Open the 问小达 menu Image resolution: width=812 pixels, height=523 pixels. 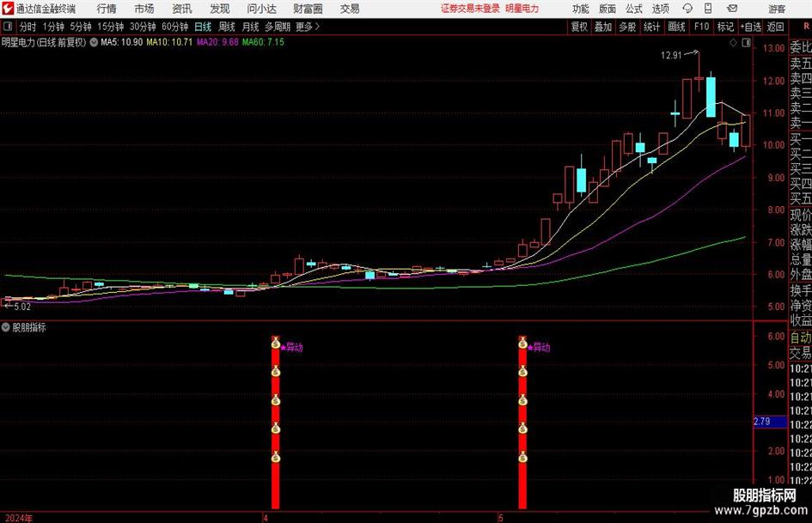click(x=261, y=9)
